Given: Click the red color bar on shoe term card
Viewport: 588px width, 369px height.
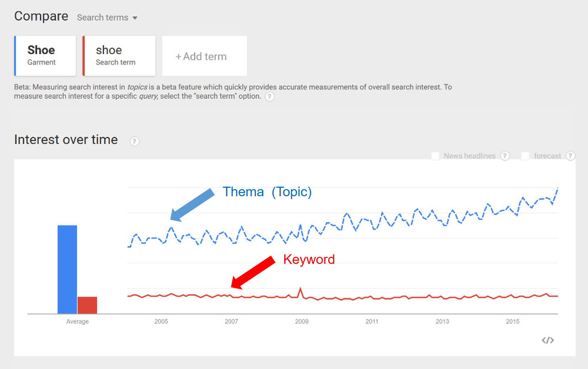Looking at the screenshot, I should tap(84, 56).
